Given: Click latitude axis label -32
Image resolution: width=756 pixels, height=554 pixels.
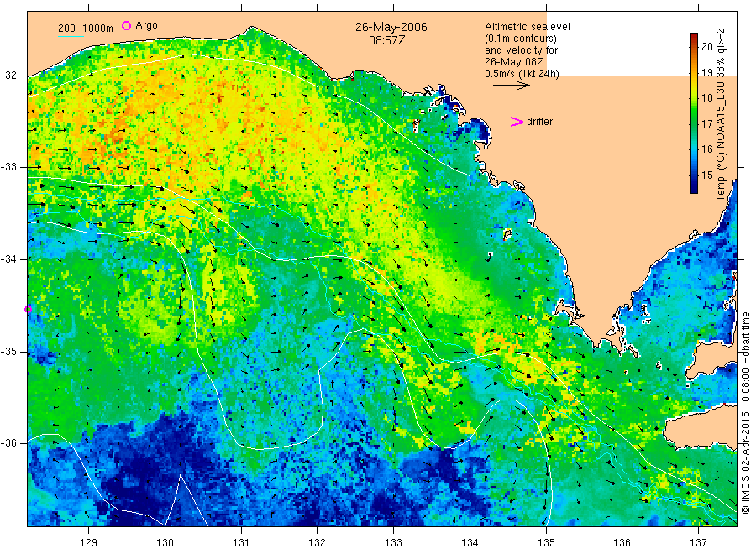Looking at the screenshot, I should coord(8,76).
